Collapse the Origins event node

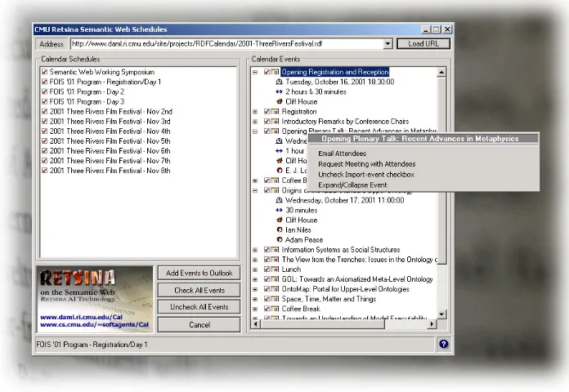tap(255, 190)
